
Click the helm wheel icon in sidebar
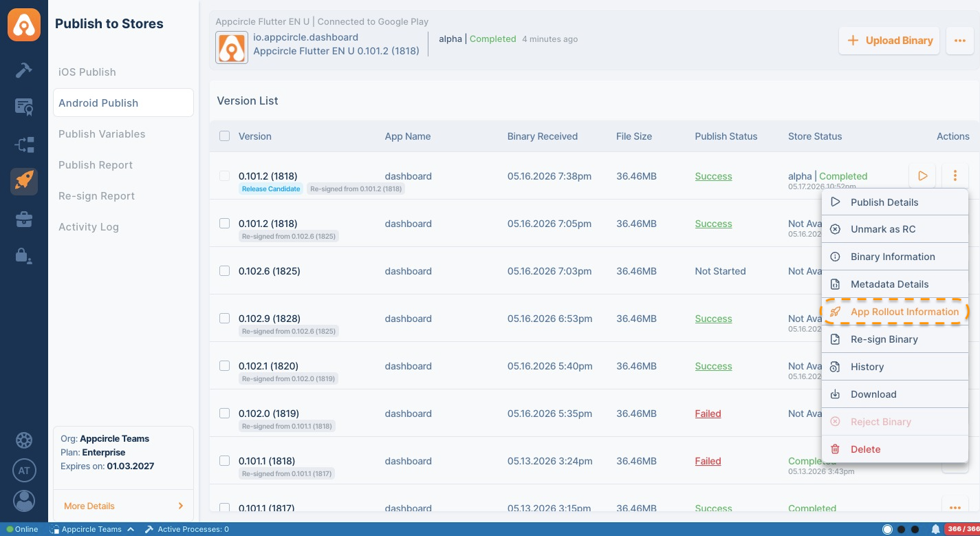tap(24, 440)
